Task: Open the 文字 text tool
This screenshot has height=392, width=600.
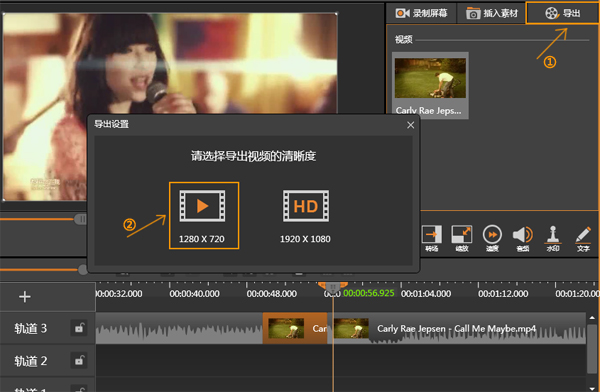Action: click(x=583, y=238)
